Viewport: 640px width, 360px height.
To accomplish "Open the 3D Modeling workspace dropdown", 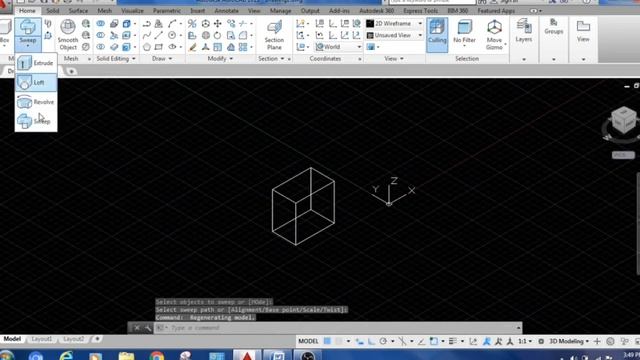I will [x=569, y=341].
